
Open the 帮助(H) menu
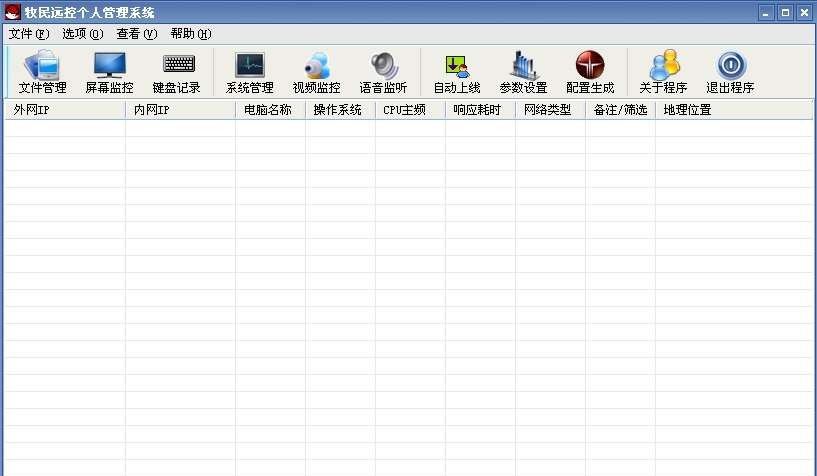click(x=191, y=34)
